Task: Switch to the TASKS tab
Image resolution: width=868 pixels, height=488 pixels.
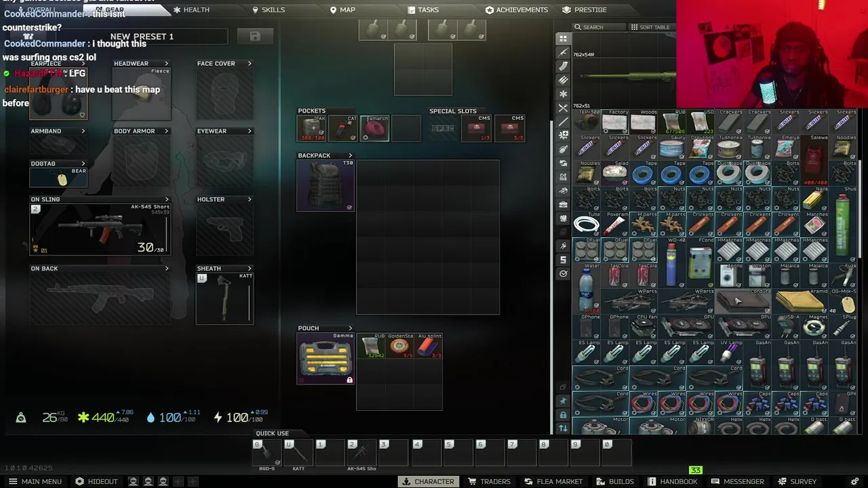Action: (x=423, y=9)
